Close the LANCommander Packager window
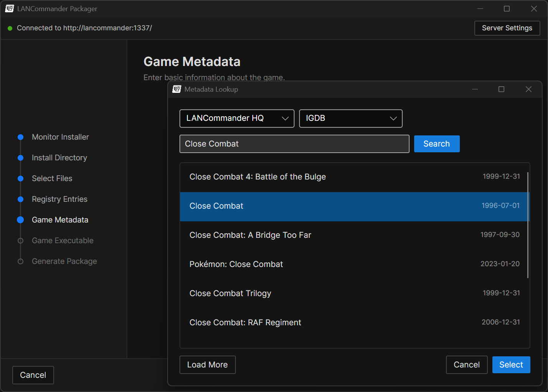Image resolution: width=548 pixels, height=392 pixels. [x=534, y=8]
